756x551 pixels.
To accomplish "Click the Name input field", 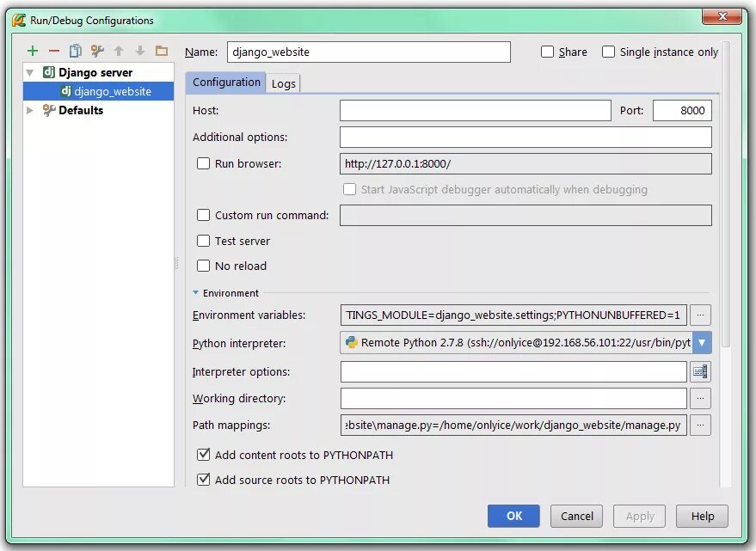I will click(x=369, y=52).
